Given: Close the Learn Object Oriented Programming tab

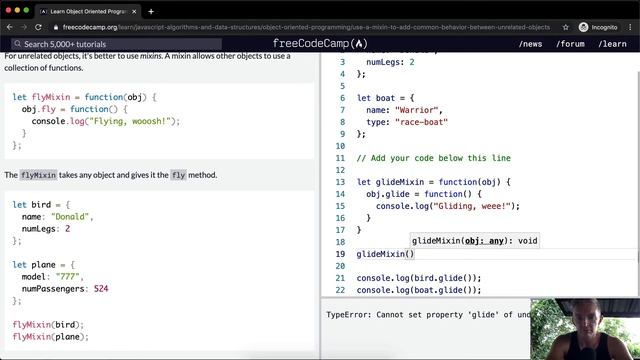Looking at the screenshot, I should point(134,11).
